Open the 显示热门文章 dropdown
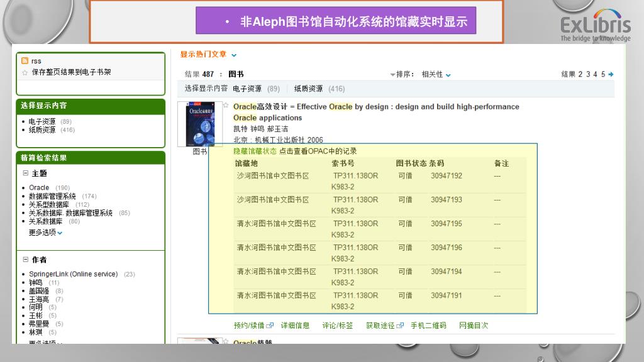Screen dimensions: 644x362 click(x=208, y=55)
